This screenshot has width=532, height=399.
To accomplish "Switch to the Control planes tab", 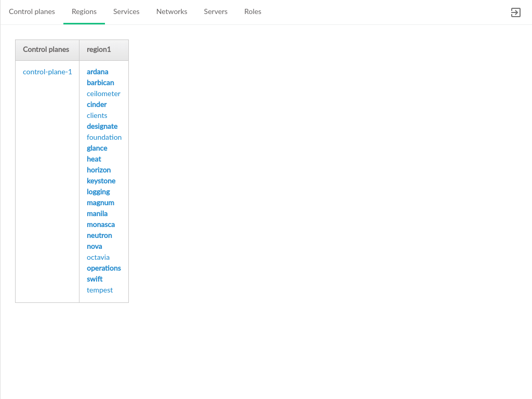I will coord(32,11).
